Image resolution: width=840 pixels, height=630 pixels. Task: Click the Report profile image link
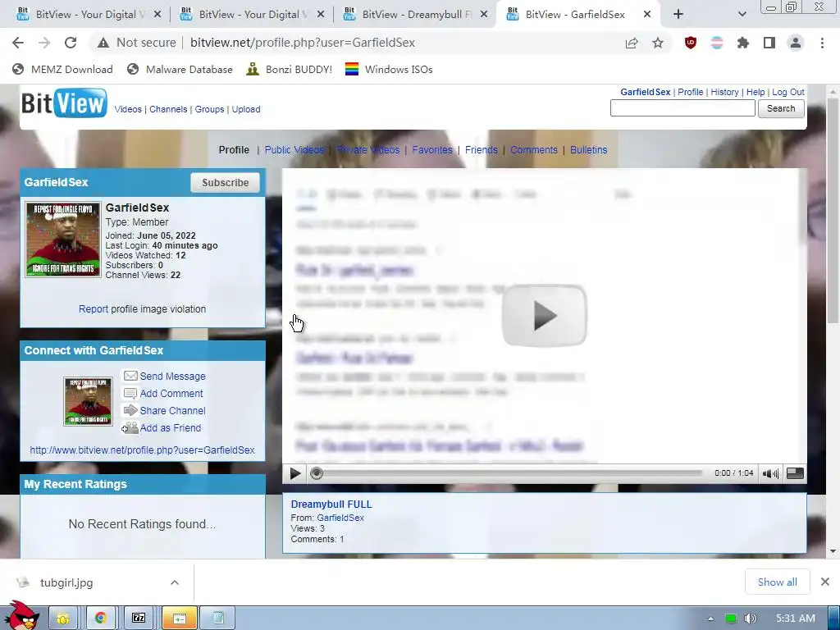tap(94, 309)
